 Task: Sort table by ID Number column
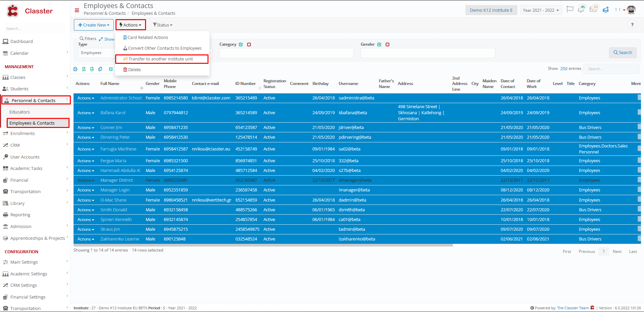245,84
